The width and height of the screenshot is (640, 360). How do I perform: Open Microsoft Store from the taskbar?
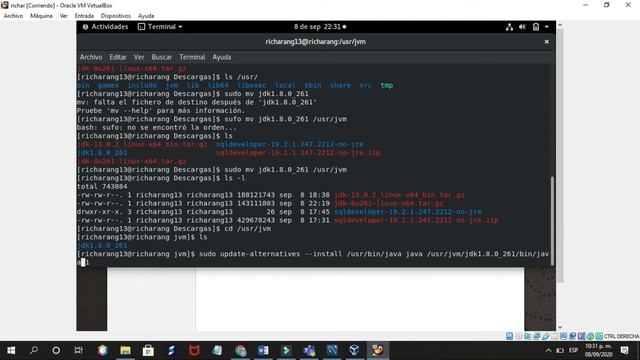pyautogui.click(x=148, y=350)
